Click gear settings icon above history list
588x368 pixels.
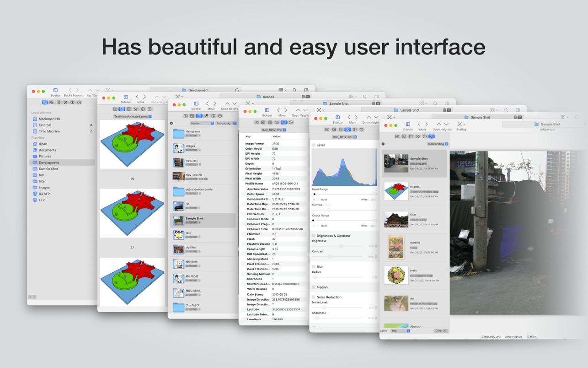[x=383, y=144]
